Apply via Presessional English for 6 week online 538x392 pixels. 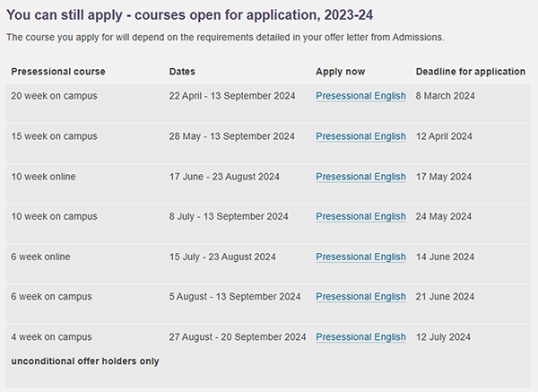pos(360,257)
